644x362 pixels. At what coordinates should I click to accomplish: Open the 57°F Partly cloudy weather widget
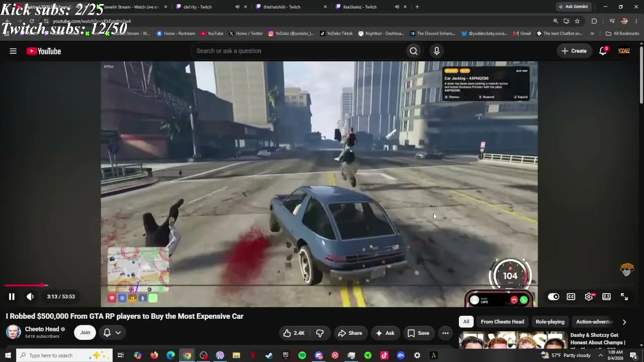(566, 355)
